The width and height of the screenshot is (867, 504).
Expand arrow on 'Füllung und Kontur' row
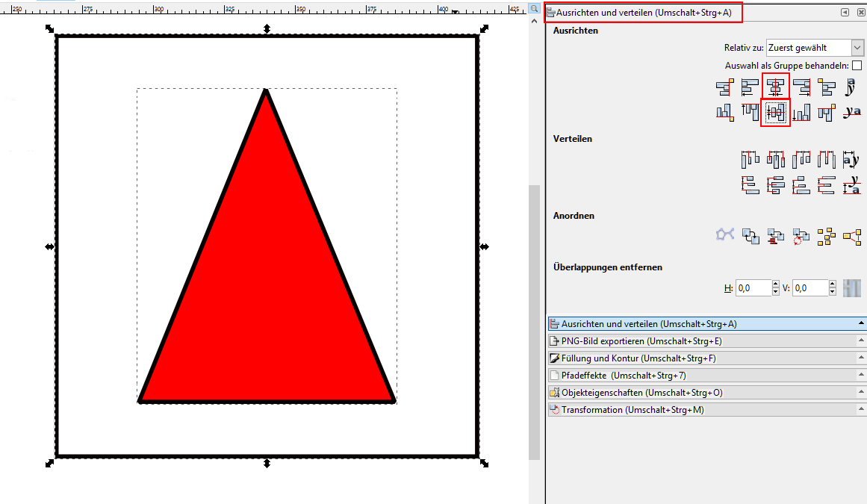(x=862, y=357)
